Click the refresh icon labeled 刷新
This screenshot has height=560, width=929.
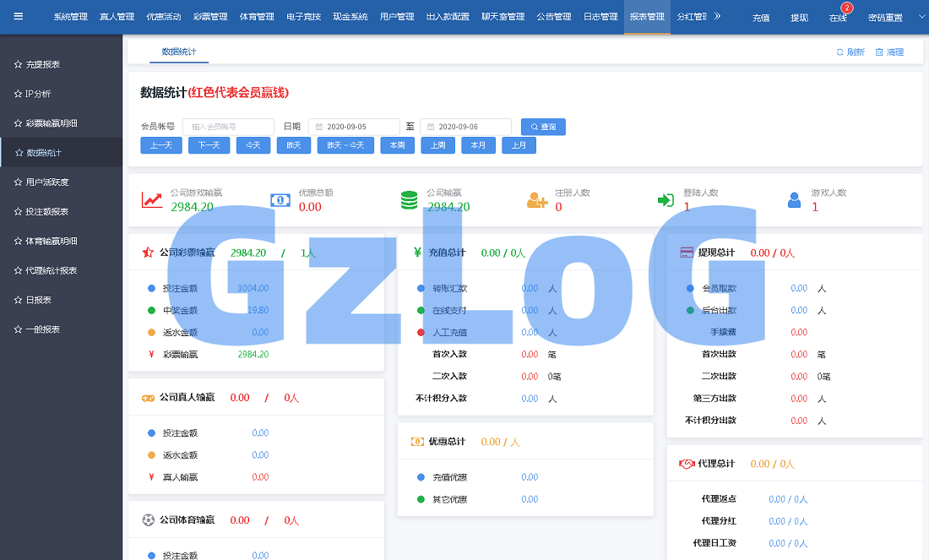point(840,52)
